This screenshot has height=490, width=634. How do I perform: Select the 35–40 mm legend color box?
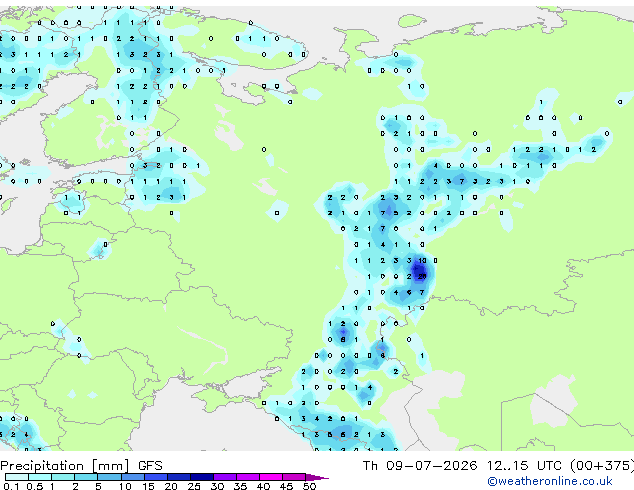[248, 477]
